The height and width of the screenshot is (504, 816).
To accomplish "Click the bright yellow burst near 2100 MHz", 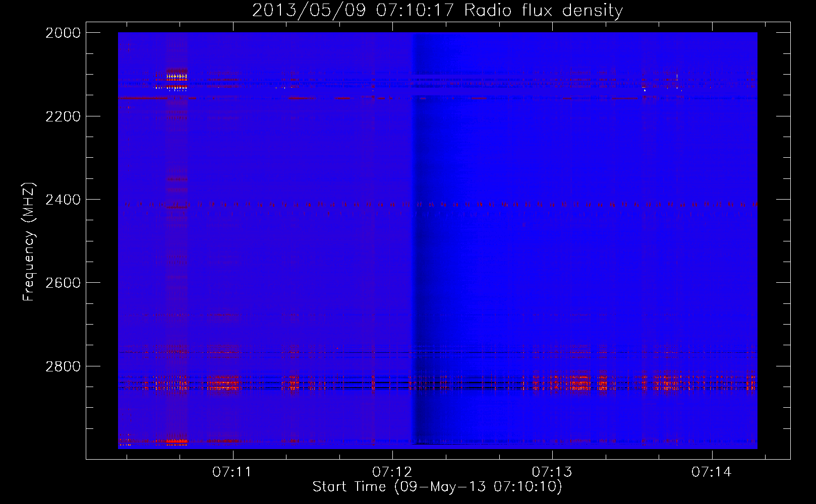I will [177, 77].
